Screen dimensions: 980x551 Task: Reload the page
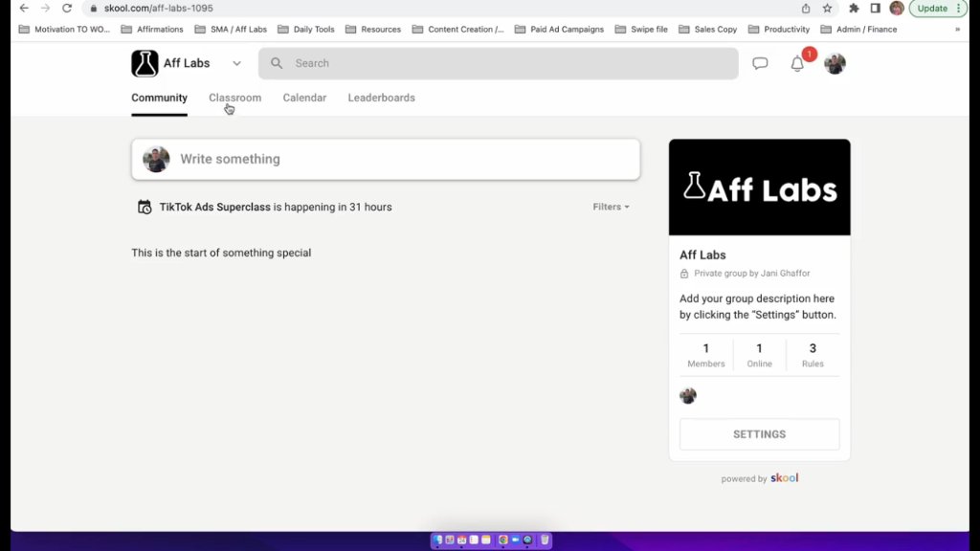(67, 8)
